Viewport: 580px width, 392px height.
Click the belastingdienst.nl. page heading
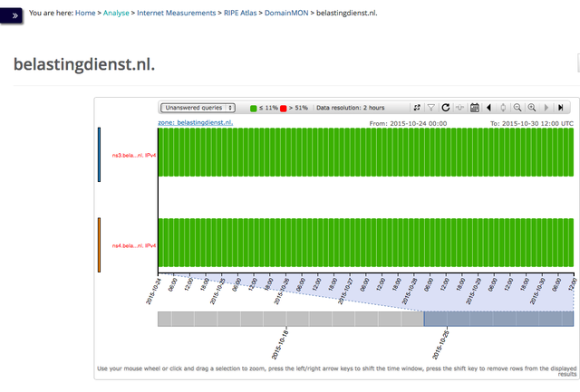point(84,64)
